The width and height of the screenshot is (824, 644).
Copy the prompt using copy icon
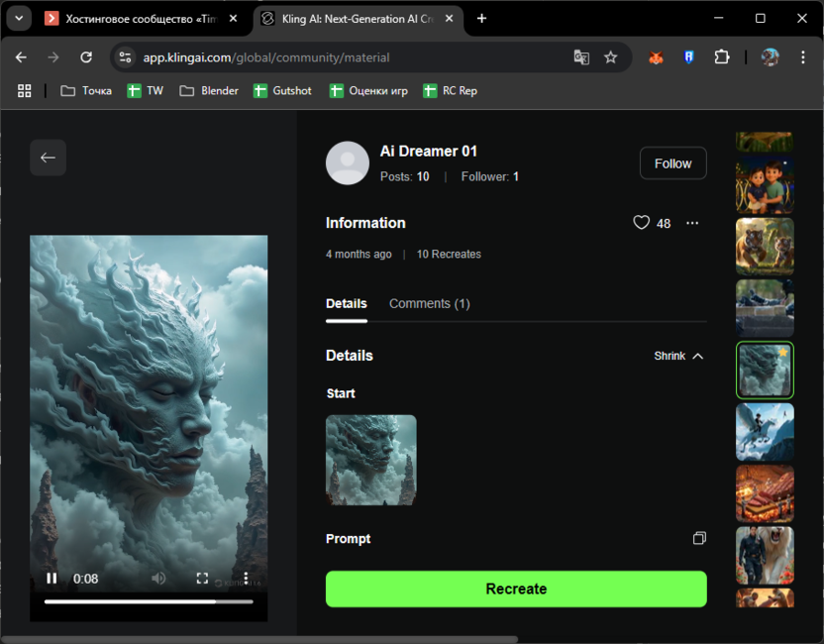pyautogui.click(x=699, y=539)
